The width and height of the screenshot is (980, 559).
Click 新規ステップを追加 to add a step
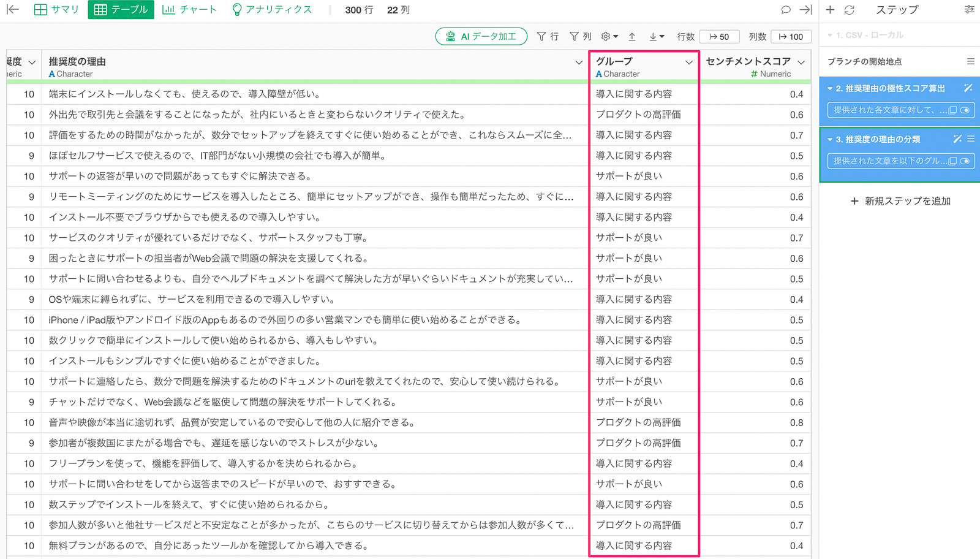tap(900, 200)
